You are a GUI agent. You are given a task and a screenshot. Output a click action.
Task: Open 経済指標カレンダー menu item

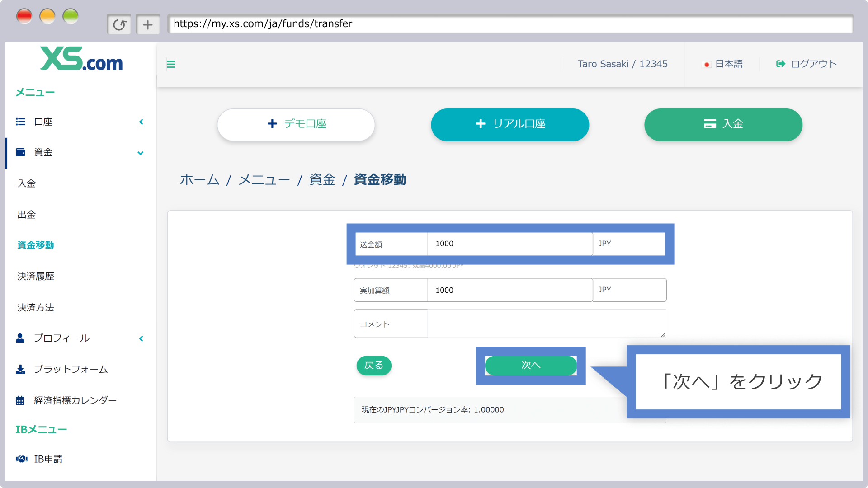coord(75,400)
